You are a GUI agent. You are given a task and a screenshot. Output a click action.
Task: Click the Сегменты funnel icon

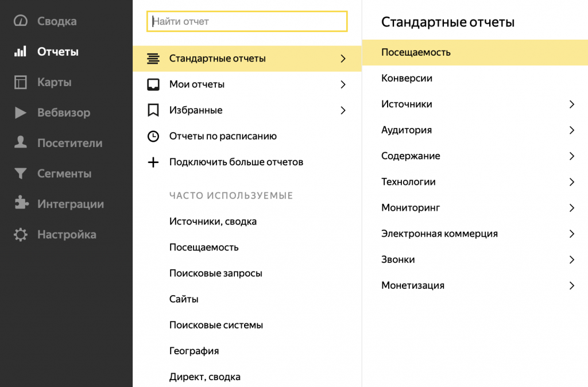pyautogui.click(x=21, y=173)
